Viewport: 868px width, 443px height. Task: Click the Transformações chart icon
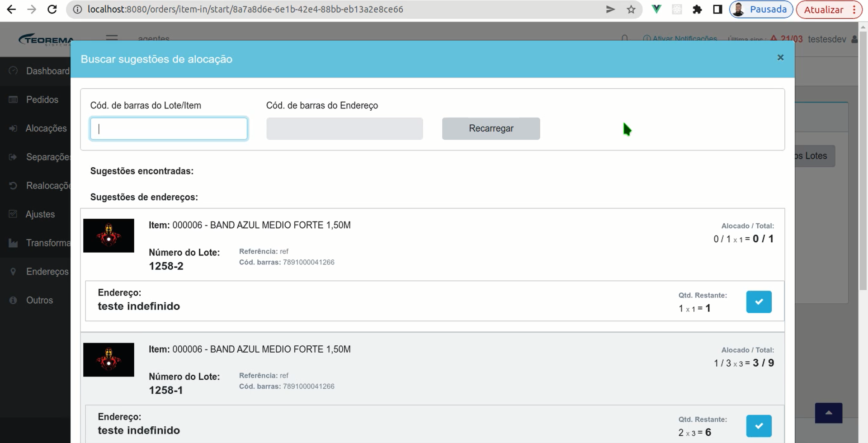[13, 243]
